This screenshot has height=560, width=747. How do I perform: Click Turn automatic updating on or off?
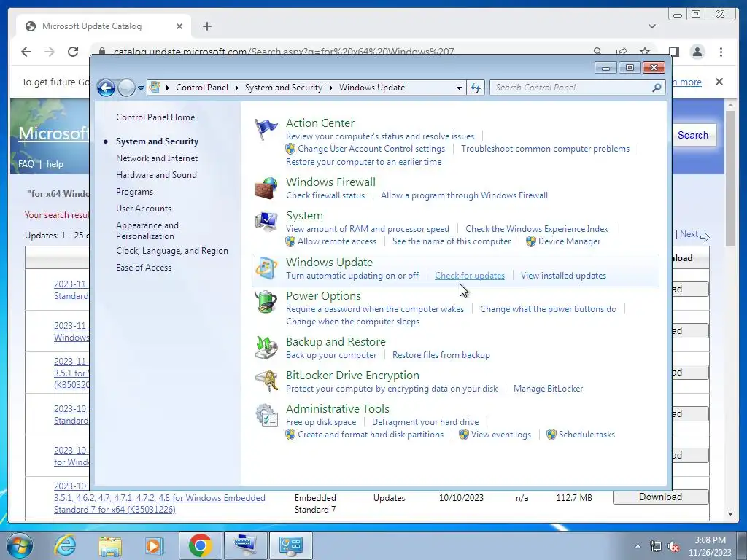(x=352, y=276)
